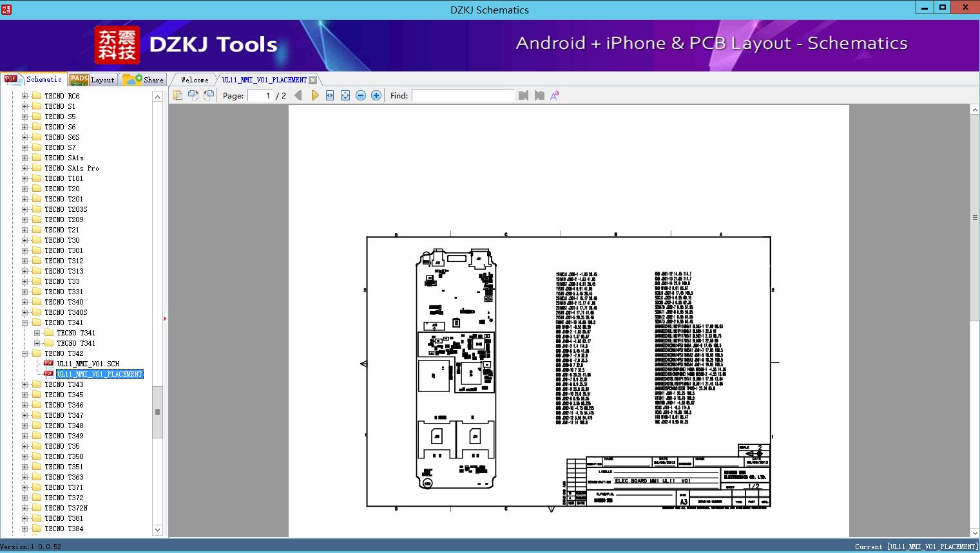Select TECNO T349 folder
The image size is (980, 553).
click(x=64, y=436)
